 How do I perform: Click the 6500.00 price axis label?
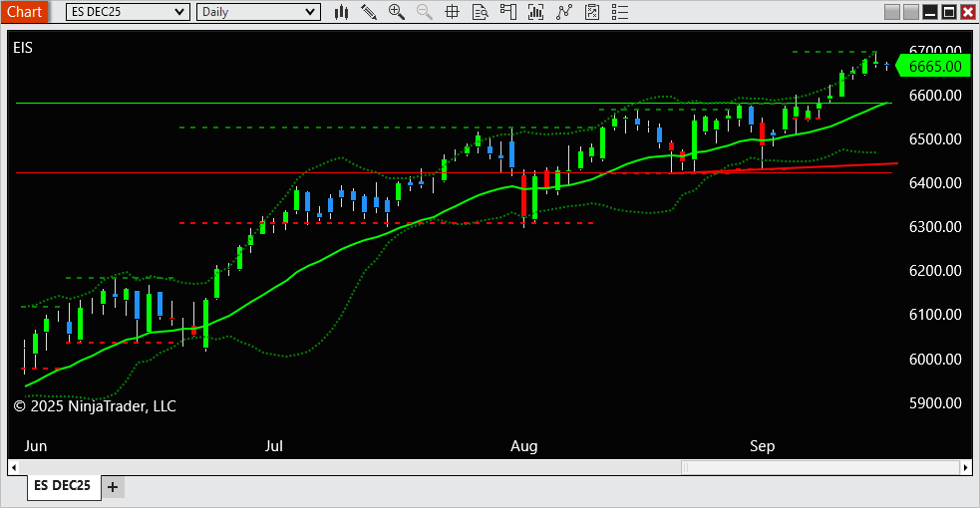point(935,139)
